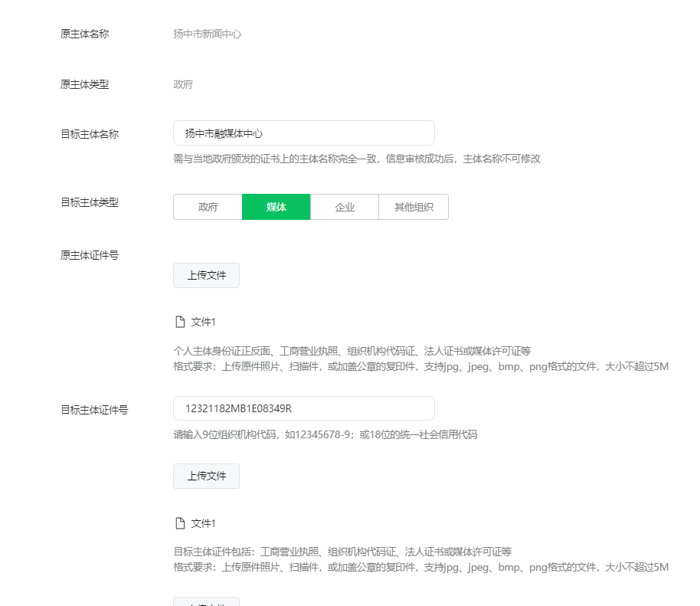Click hint text about 9位组织机构代码
This screenshot has width=700, height=606.
(325, 434)
